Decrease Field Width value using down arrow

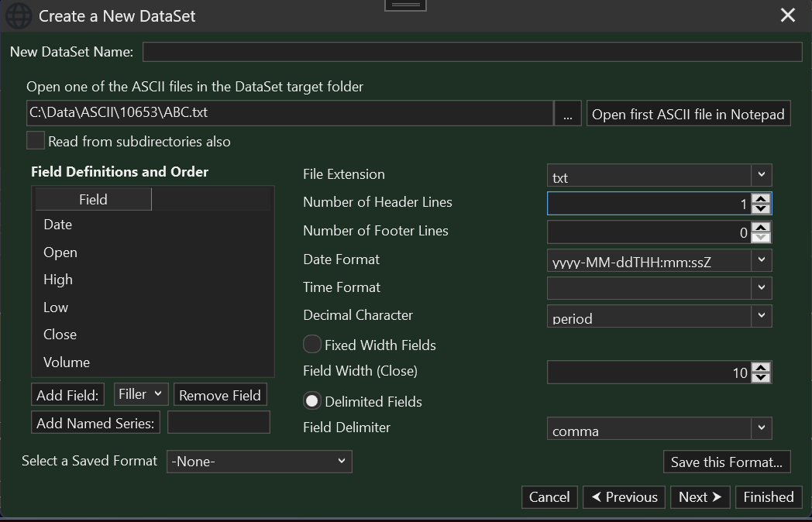762,378
